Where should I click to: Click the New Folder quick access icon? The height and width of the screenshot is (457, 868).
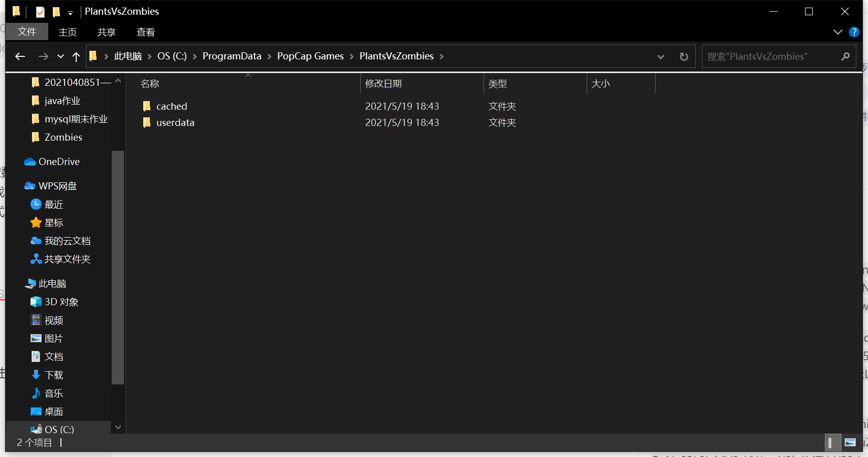[x=56, y=12]
